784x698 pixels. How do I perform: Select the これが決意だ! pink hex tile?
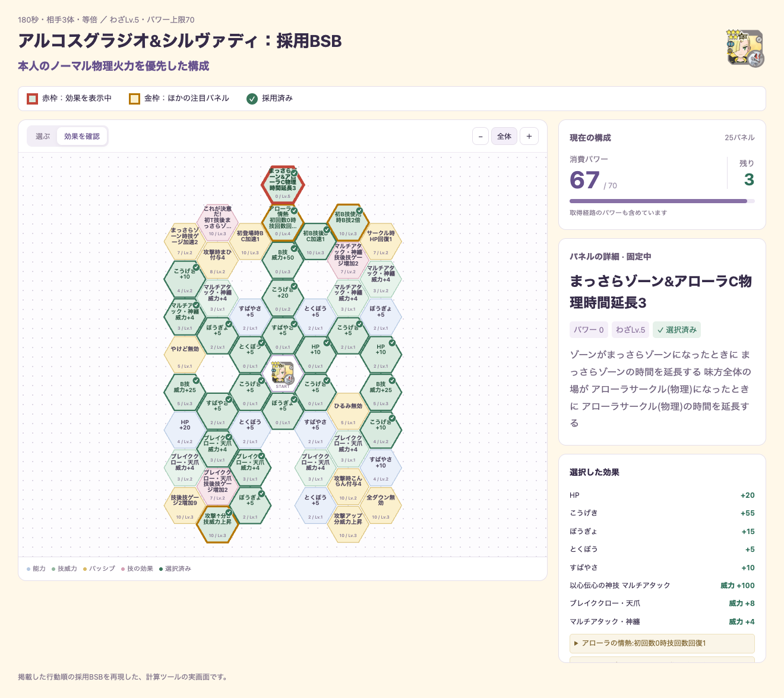click(x=217, y=223)
